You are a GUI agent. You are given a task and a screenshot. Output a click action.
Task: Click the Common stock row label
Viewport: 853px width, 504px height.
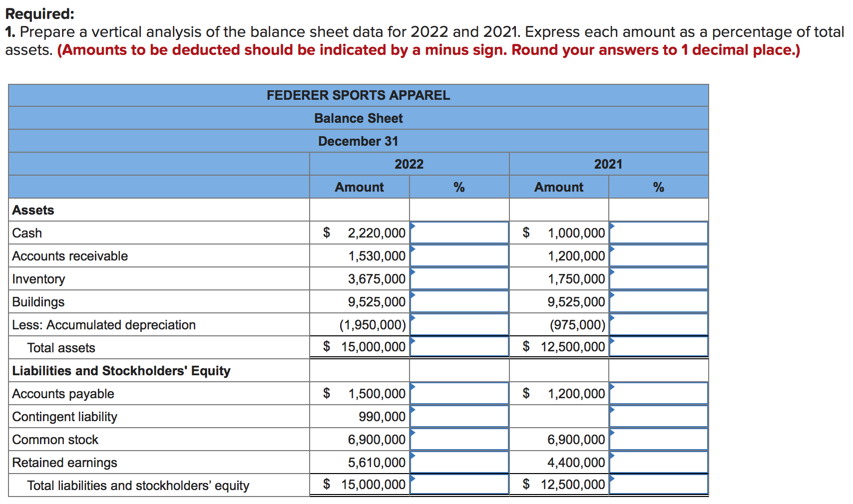(x=55, y=440)
